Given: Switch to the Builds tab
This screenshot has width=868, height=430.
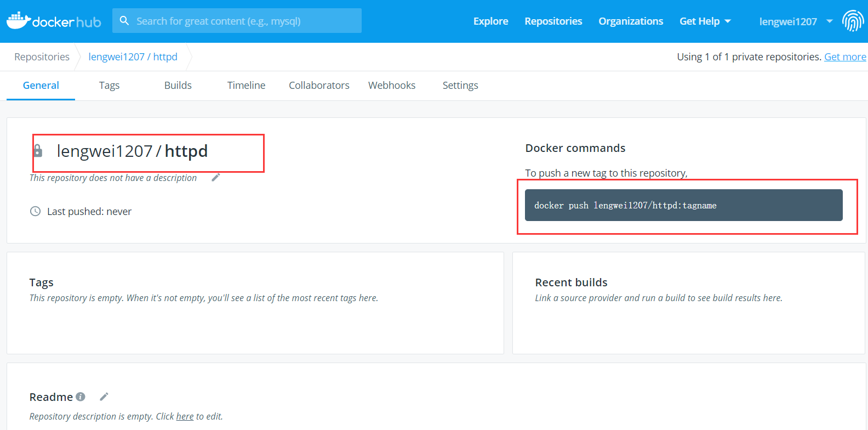Looking at the screenshot, I should (178, 86).
